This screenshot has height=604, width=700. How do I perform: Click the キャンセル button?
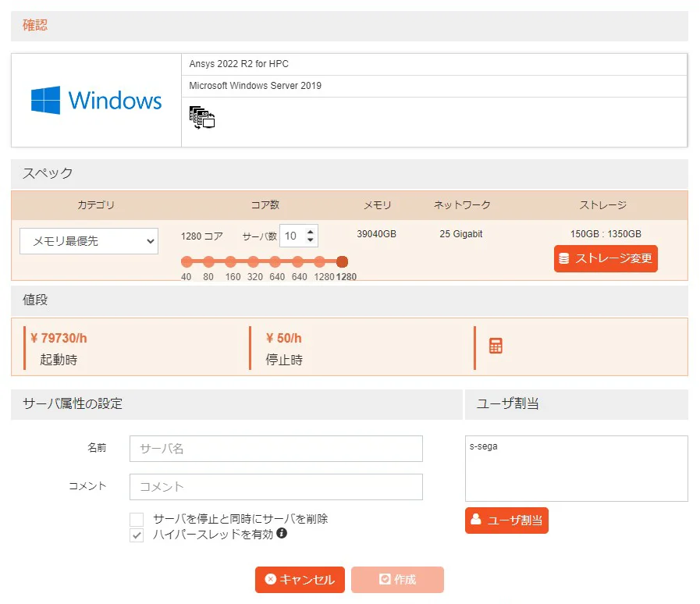click(300, 580)
